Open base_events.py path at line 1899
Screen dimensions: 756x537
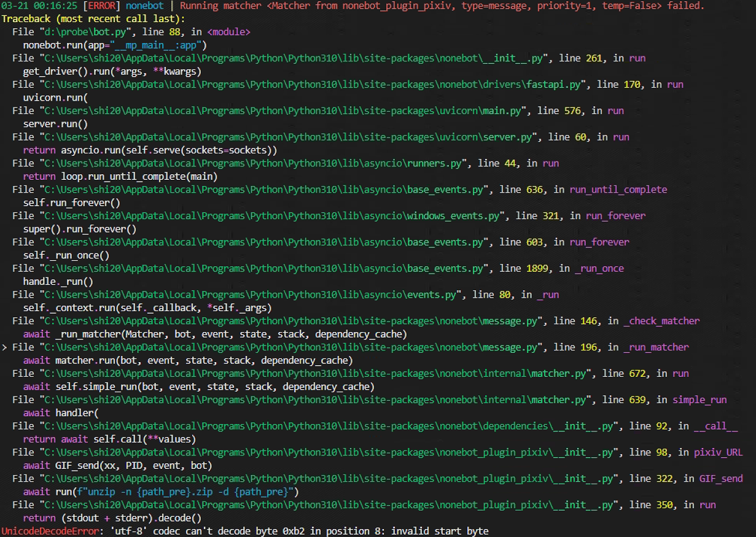click(265, 269)
